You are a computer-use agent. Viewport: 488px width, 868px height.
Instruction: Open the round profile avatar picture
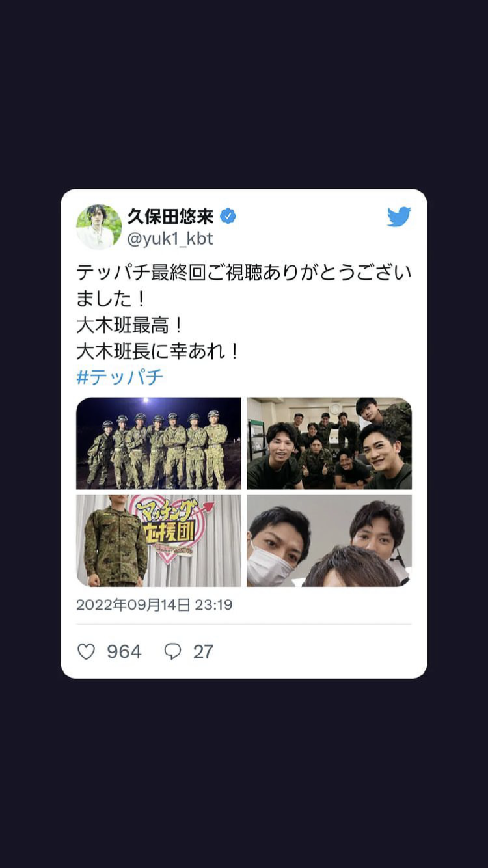[99, 226]
